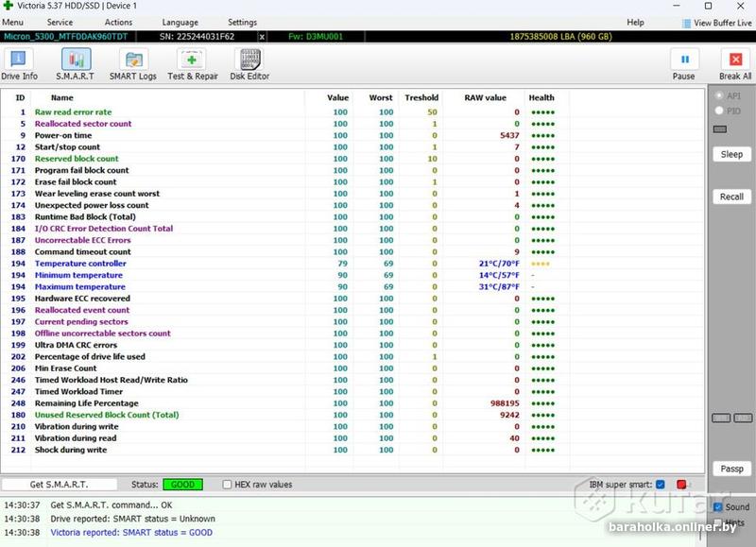The image size is (756, 547).
Task: Put the drive to Sleep
Action: point(731,154)
